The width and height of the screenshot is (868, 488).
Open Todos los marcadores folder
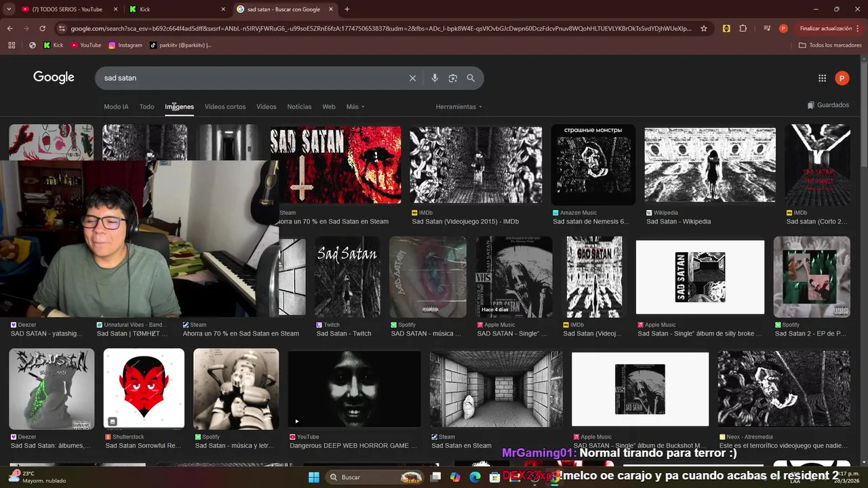point(830,45)
